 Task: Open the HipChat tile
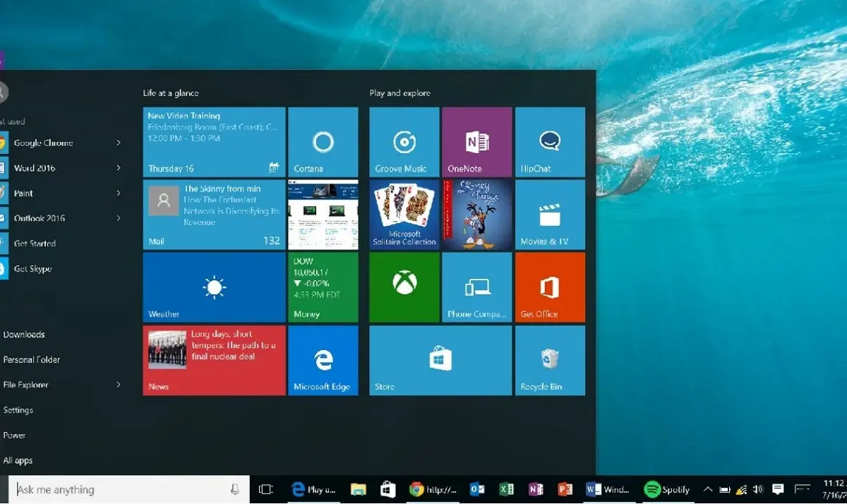point(550,142)
